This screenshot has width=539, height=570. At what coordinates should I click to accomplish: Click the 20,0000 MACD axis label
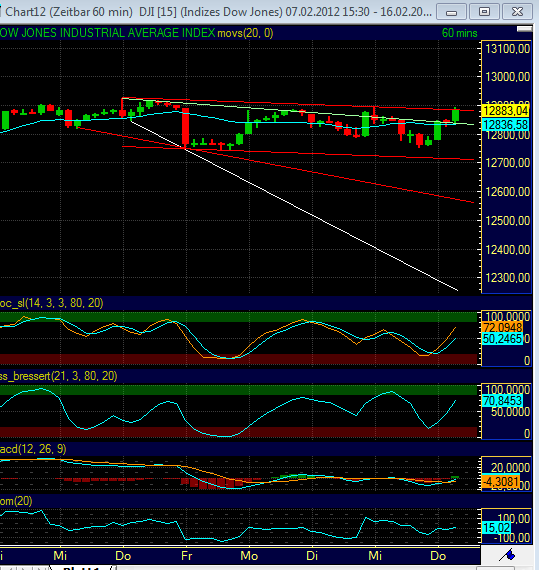click(x=510, y=467)
